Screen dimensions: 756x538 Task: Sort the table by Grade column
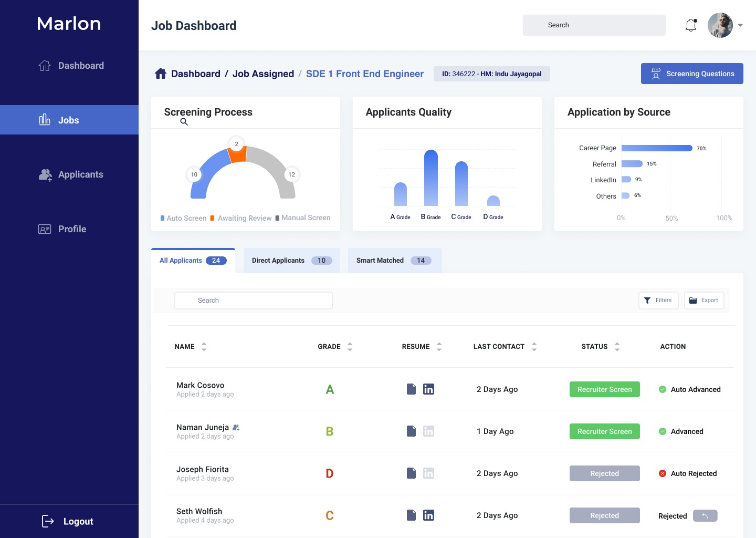tap(351, 346)
